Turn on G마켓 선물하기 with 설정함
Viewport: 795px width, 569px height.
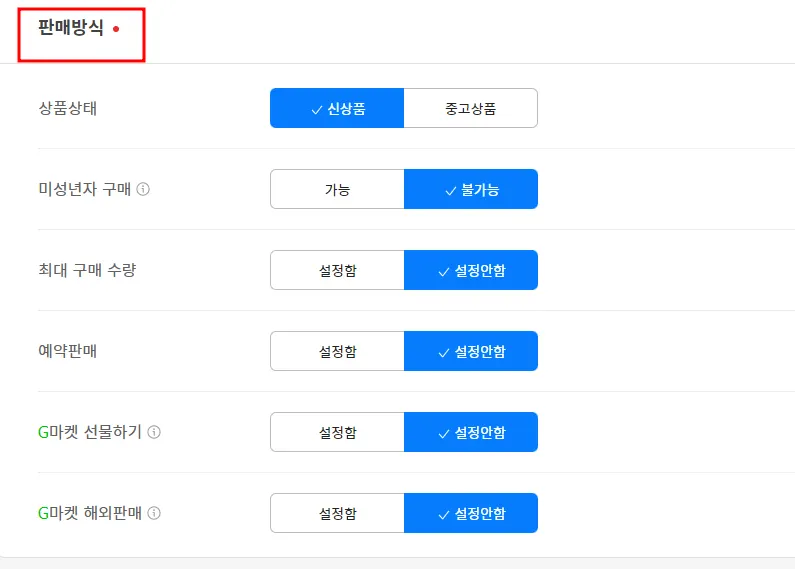tap(337, 432)
